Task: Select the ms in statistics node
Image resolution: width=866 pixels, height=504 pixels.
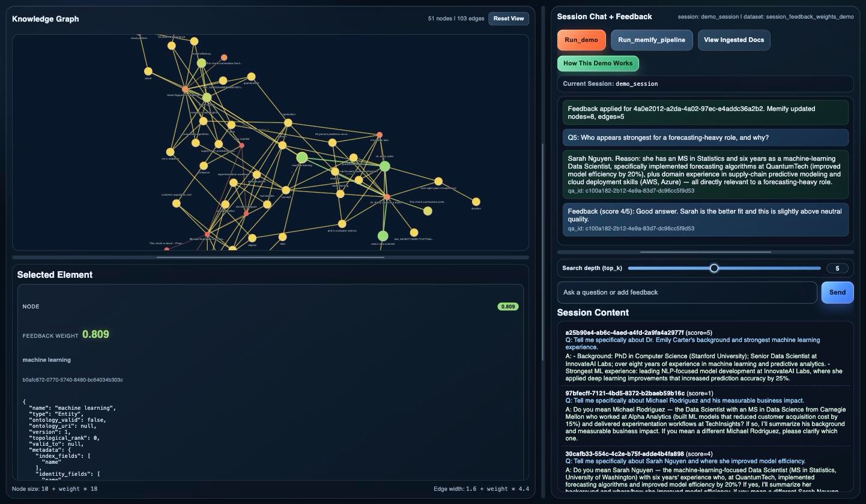Action: click(171, 152)
